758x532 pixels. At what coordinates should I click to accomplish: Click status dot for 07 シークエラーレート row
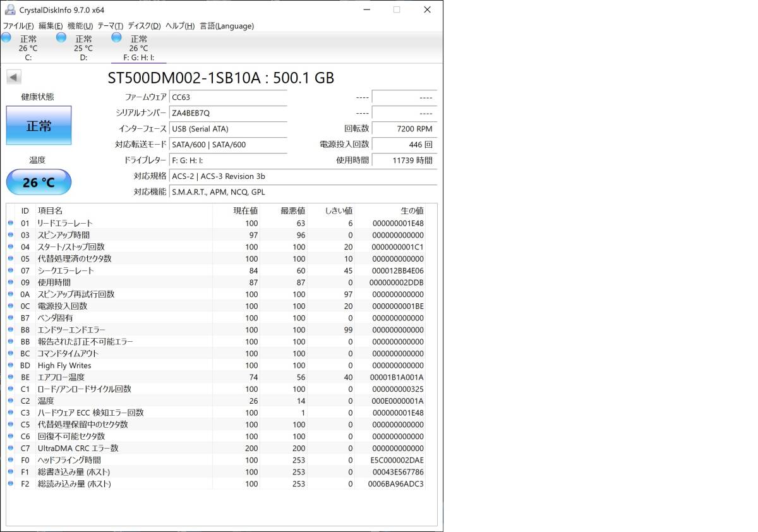coord(10,270)
